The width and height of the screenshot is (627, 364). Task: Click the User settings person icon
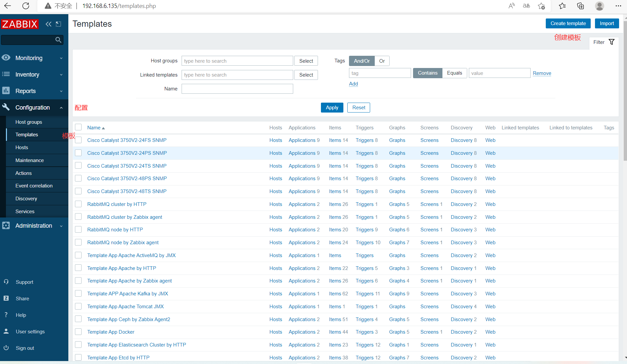pos(6,331)
